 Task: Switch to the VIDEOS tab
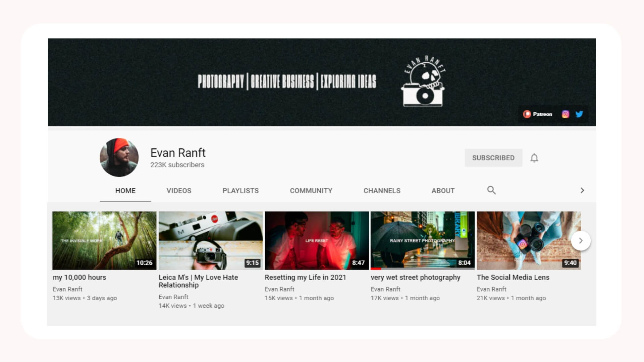point(178,190)
